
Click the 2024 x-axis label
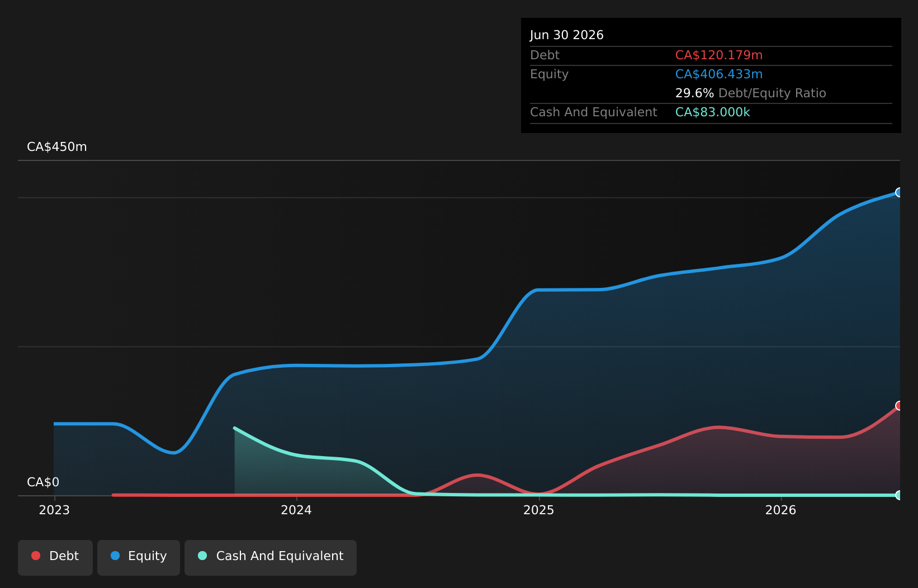click(x=296, y=510)
